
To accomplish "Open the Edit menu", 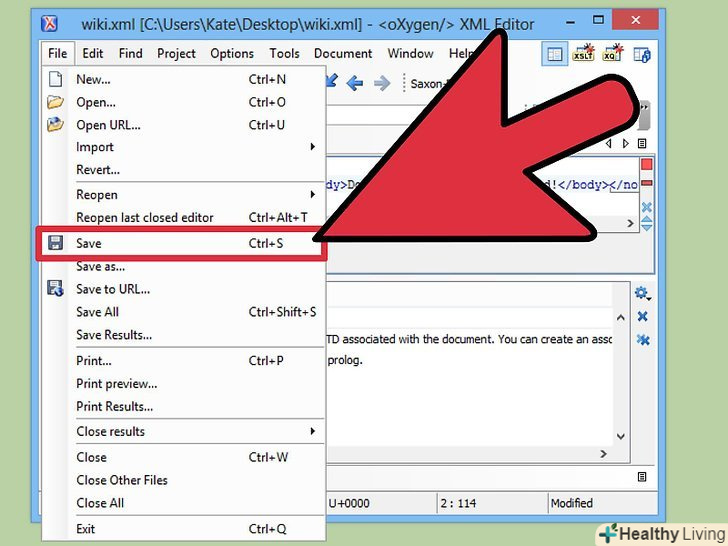I will point(92,53).
